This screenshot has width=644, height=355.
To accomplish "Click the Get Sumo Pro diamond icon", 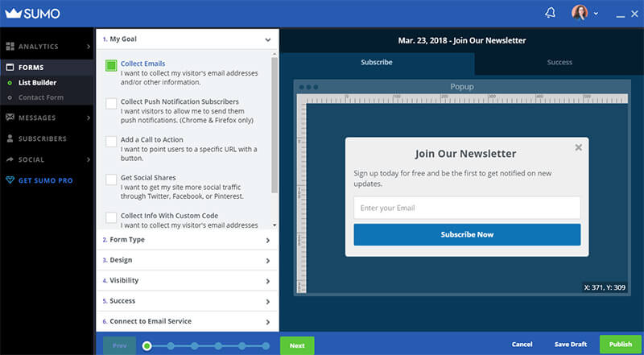I will point(10,180).
